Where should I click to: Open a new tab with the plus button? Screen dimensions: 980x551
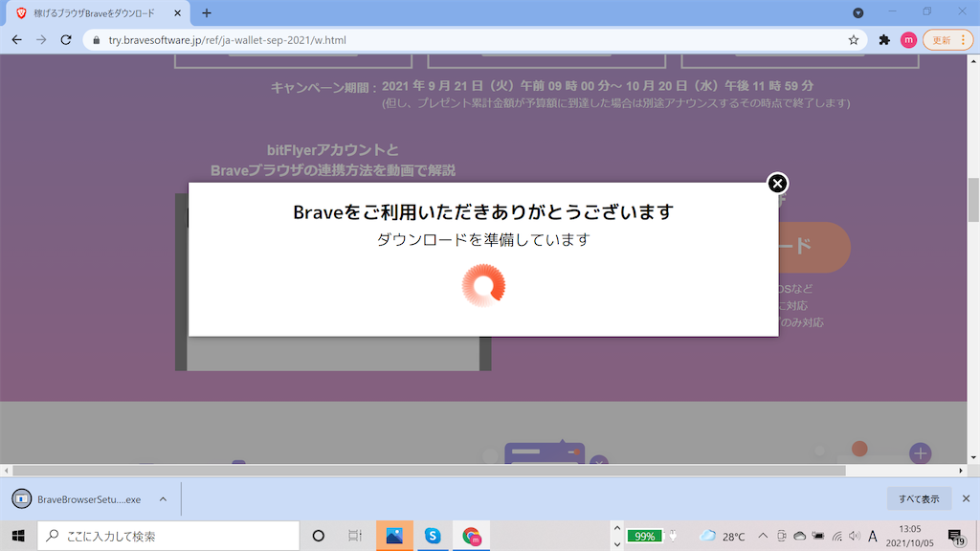coord(207,13)
